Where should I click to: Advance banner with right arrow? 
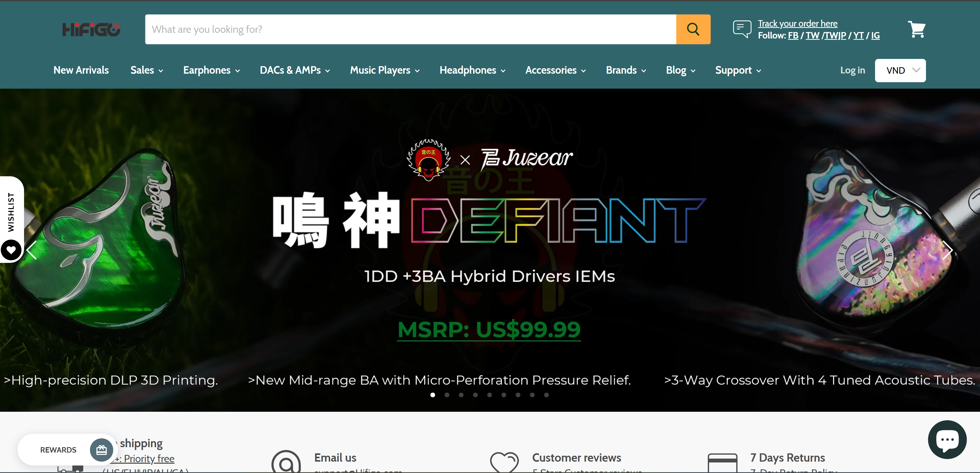click(947, 250)
